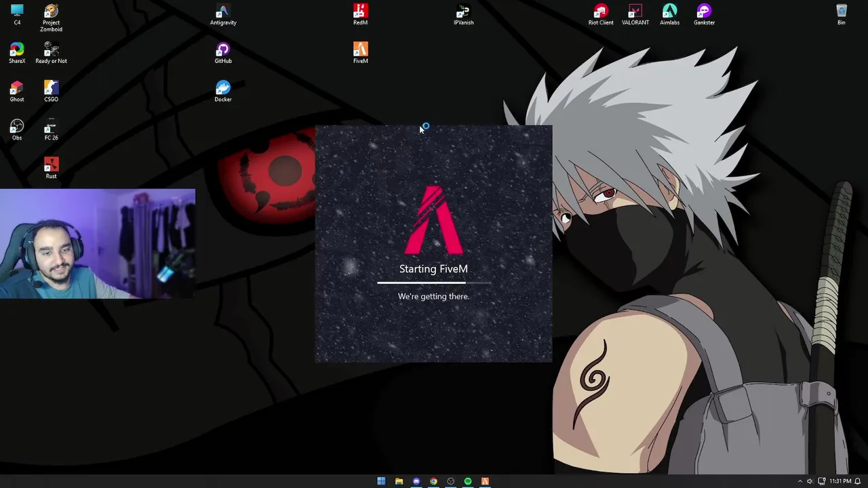Switch to Spotify in the taskbar
Screen dimensions: 868x488
468,481
